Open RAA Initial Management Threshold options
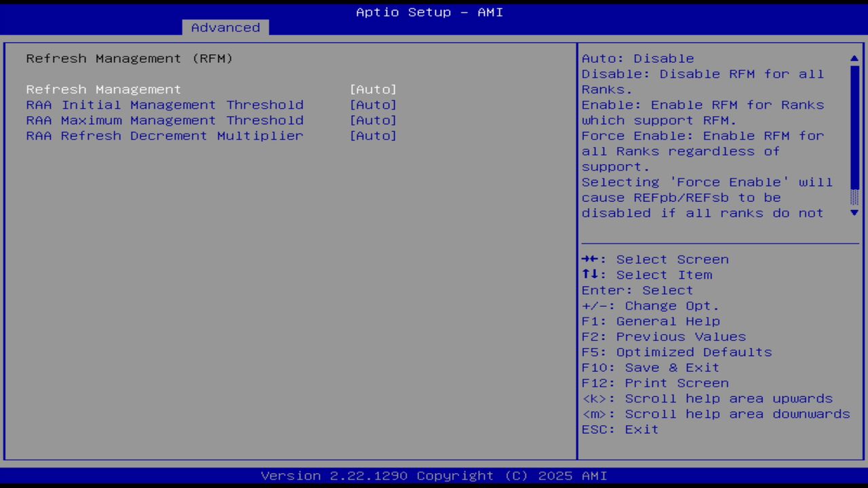868x488 pixels. pyautogui.click(x=373, y=104)
